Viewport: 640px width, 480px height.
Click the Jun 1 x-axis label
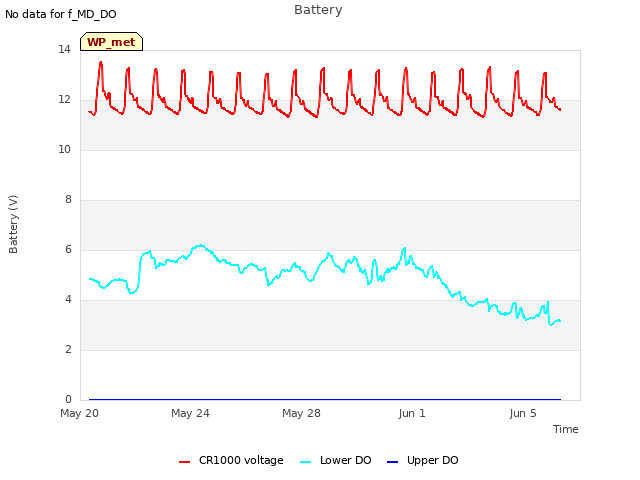[412, 413]
